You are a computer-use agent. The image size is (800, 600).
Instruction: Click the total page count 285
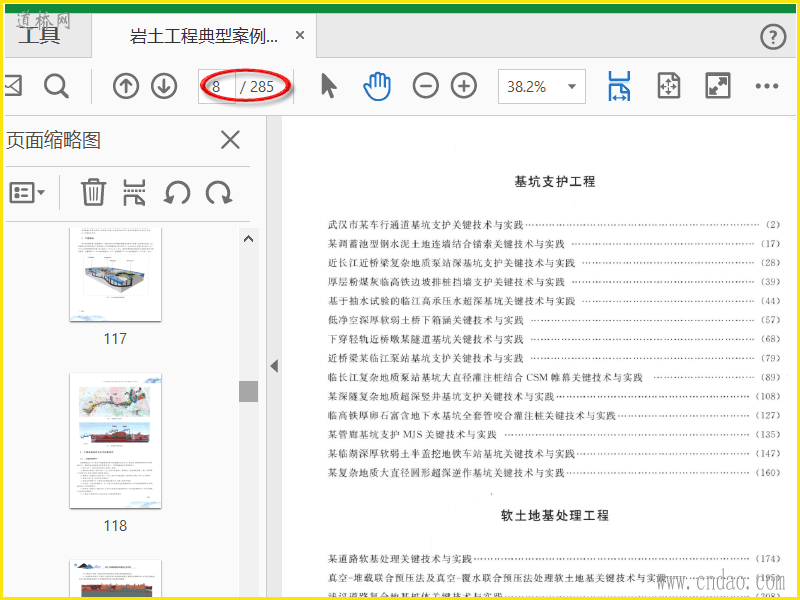[262, 86]
